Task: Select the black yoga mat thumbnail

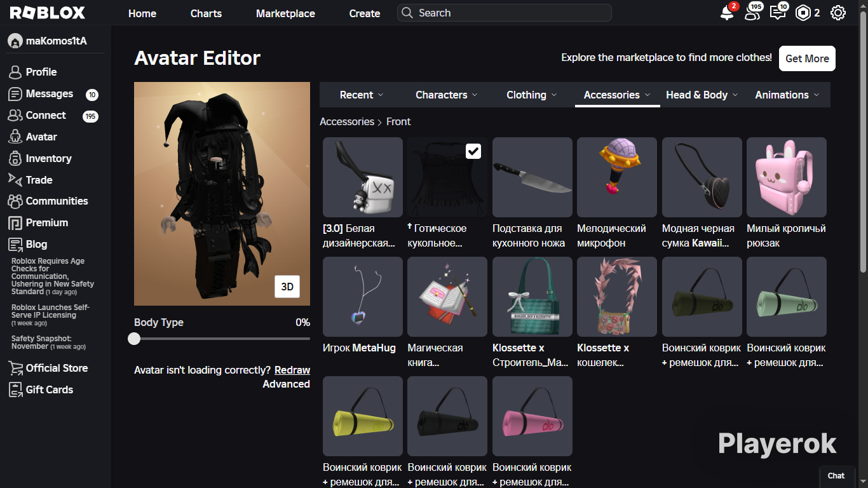Action: click(x=447, y=416)
